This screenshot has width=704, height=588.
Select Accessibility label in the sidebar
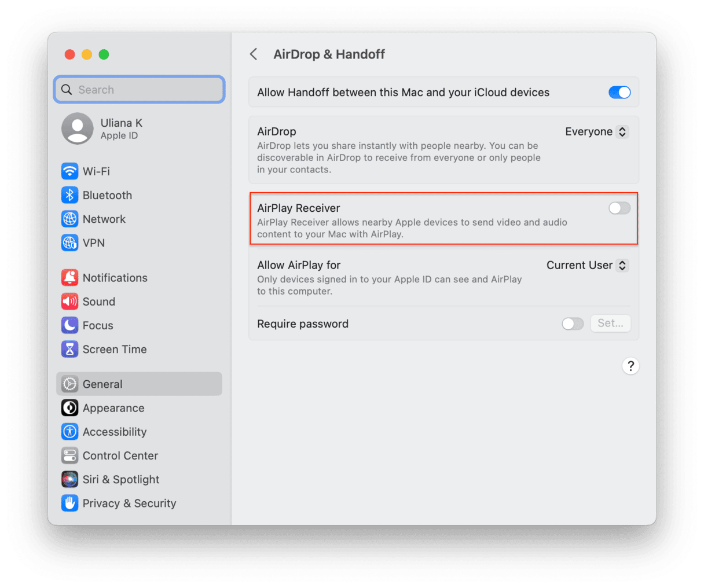pyautogui.click(x=115, y=432)
